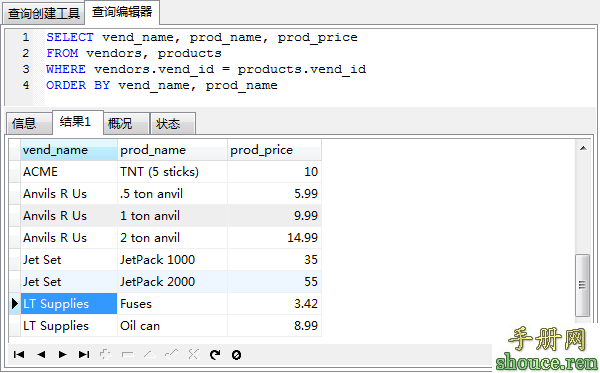Click the stop query icon

click(x=236, y=355)
